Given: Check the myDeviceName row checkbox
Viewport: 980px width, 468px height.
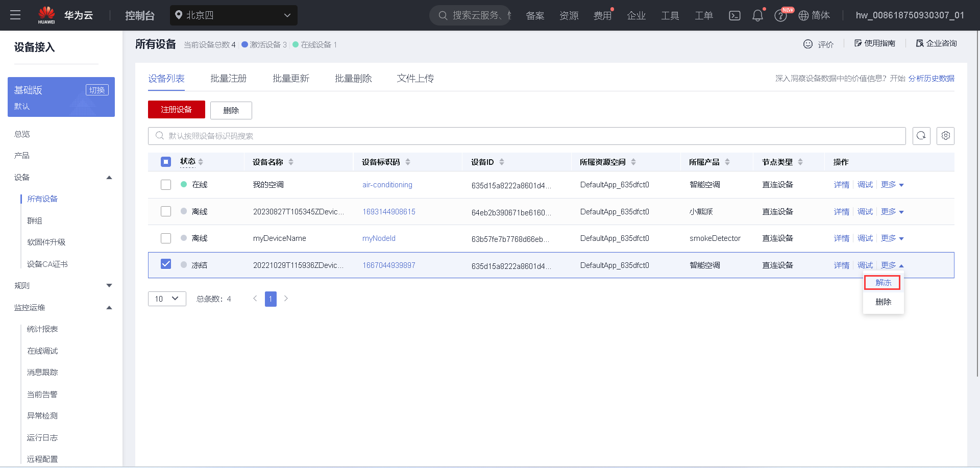Looking at the screenshot, I should tap(165, 238).
